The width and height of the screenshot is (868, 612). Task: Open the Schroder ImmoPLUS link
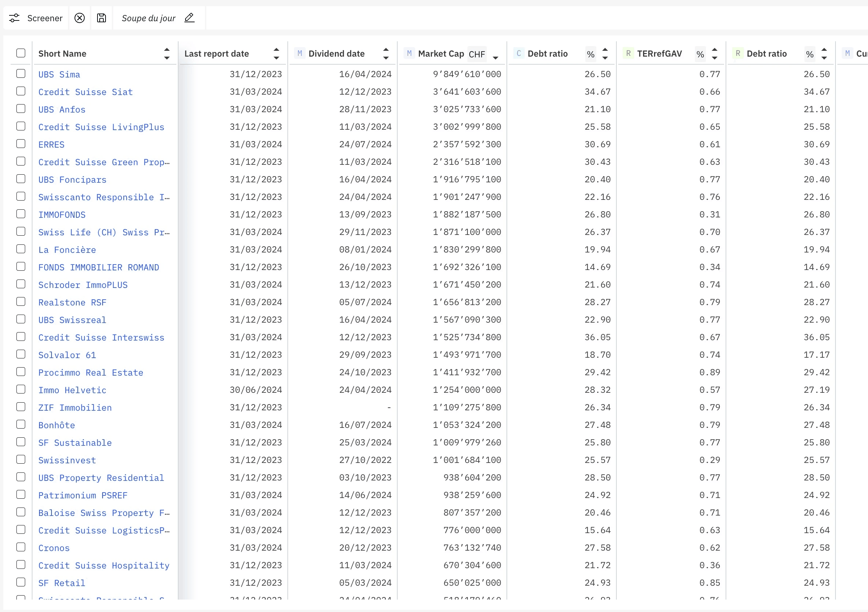tap(83, 285)
